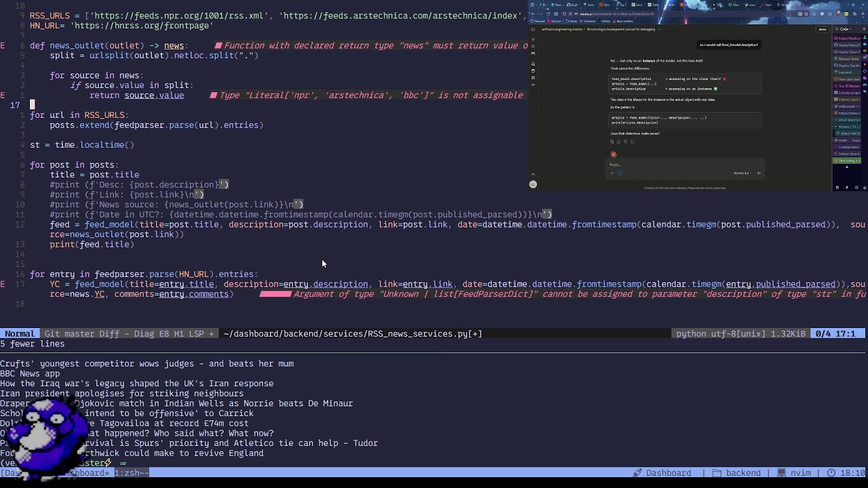
Task: Close the browser Code tabs sidebar
Action: (864, 29)
